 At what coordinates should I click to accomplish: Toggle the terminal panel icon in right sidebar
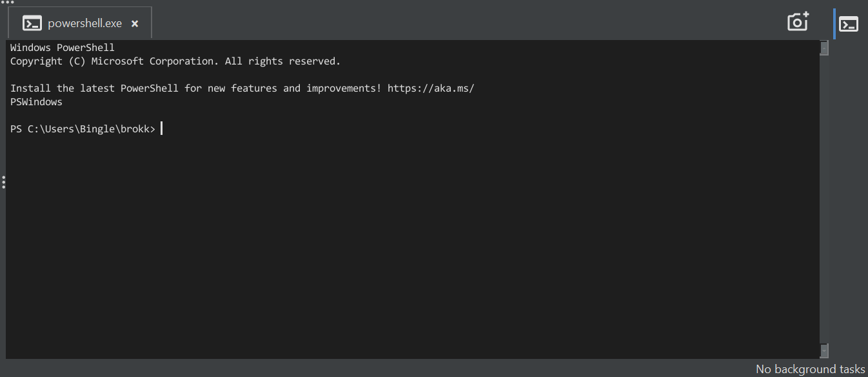[849, 25]
